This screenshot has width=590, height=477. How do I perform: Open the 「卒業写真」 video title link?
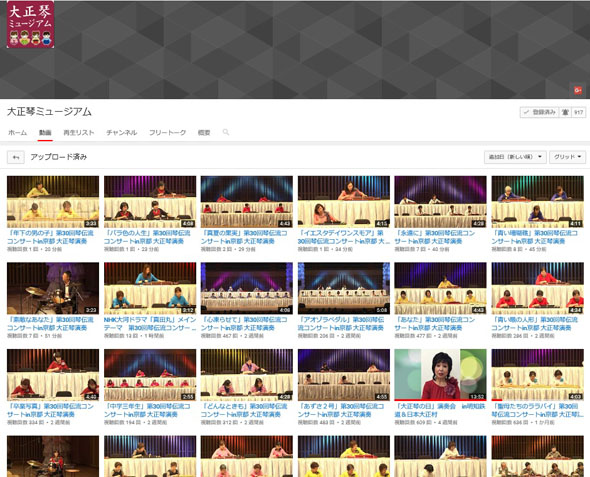click(x=50, y=410)
